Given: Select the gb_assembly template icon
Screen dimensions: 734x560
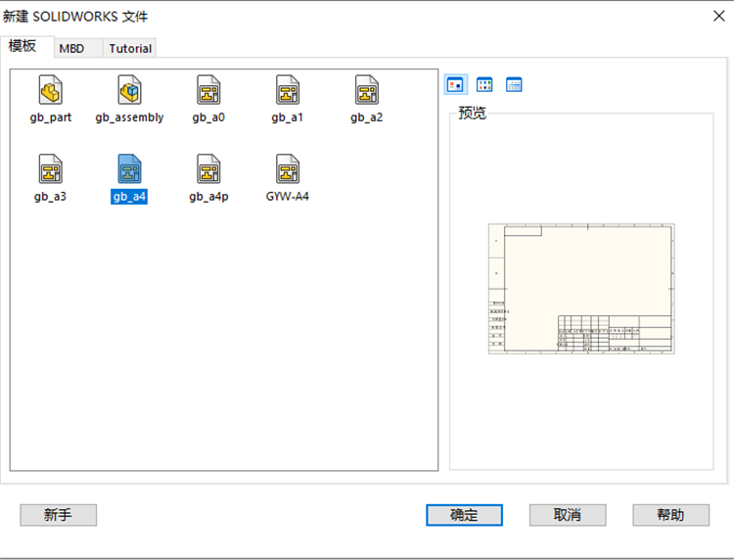Looking at the screenshot, I should [x=129, y=90].
